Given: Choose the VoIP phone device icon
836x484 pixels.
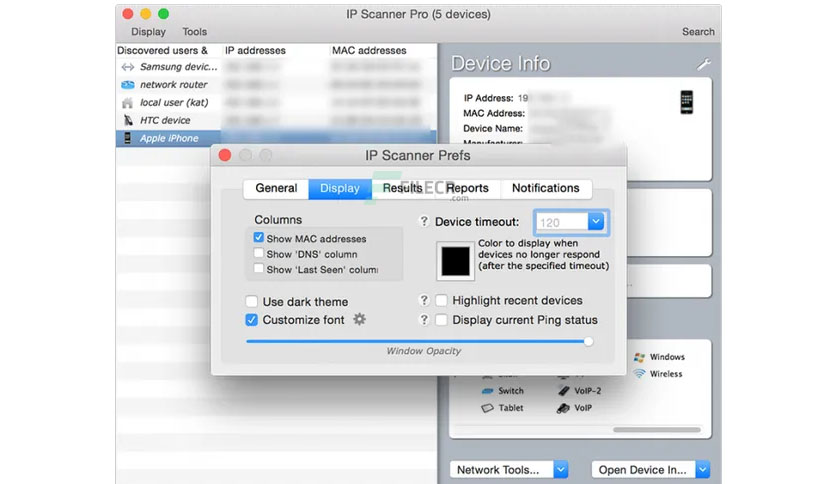Looking at the screenshot, I should [563, 408].
